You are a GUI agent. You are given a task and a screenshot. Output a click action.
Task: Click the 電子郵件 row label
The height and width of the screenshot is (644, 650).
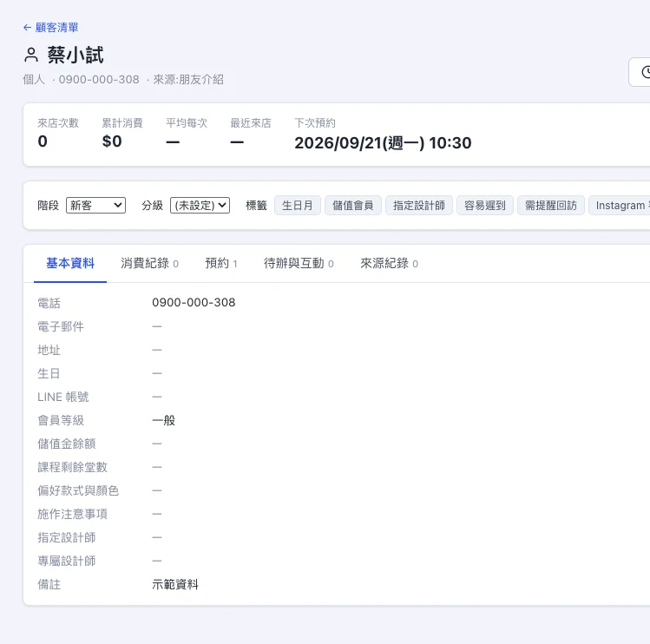(61, 326)
